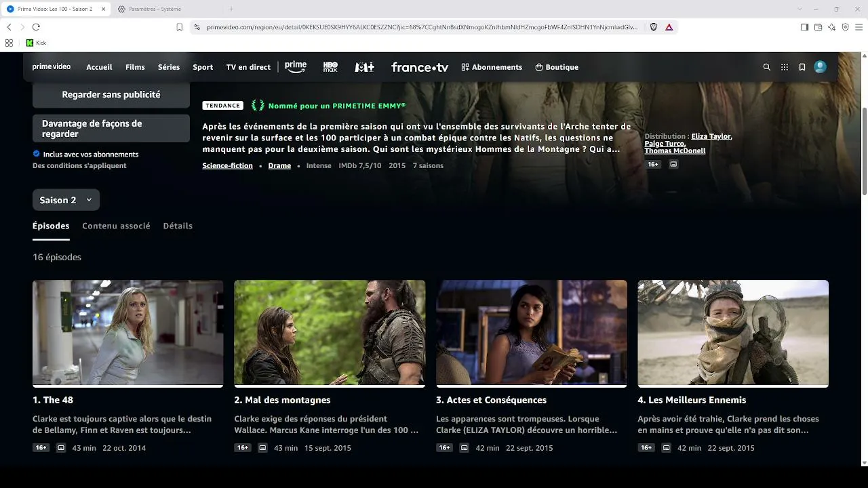Image resolution: width=868 pixels, height=488 pixels.
Task: Toggle the browser sidebar panel icon
Action: coord(804,27)
